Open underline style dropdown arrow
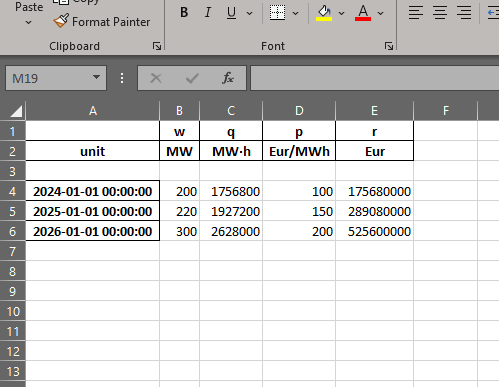Viewport: 499px width, 387px height. point(249,13)
